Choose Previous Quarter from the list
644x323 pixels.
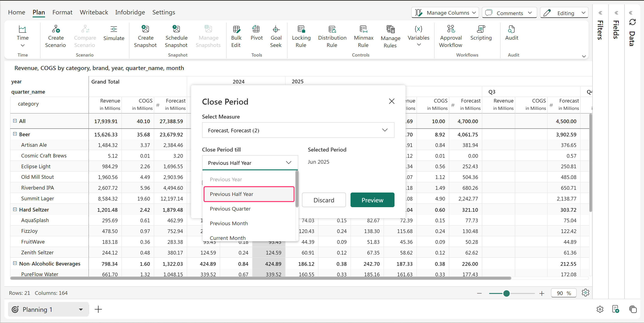230,209
